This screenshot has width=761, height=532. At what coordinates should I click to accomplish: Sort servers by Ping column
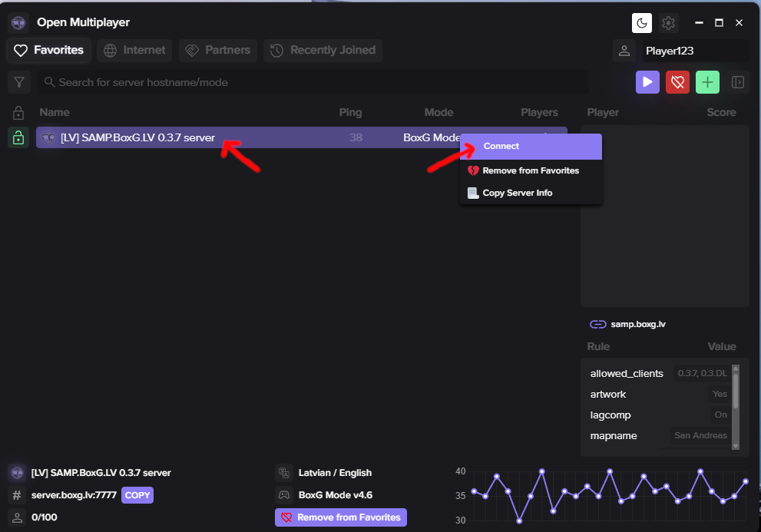[350, 112]
